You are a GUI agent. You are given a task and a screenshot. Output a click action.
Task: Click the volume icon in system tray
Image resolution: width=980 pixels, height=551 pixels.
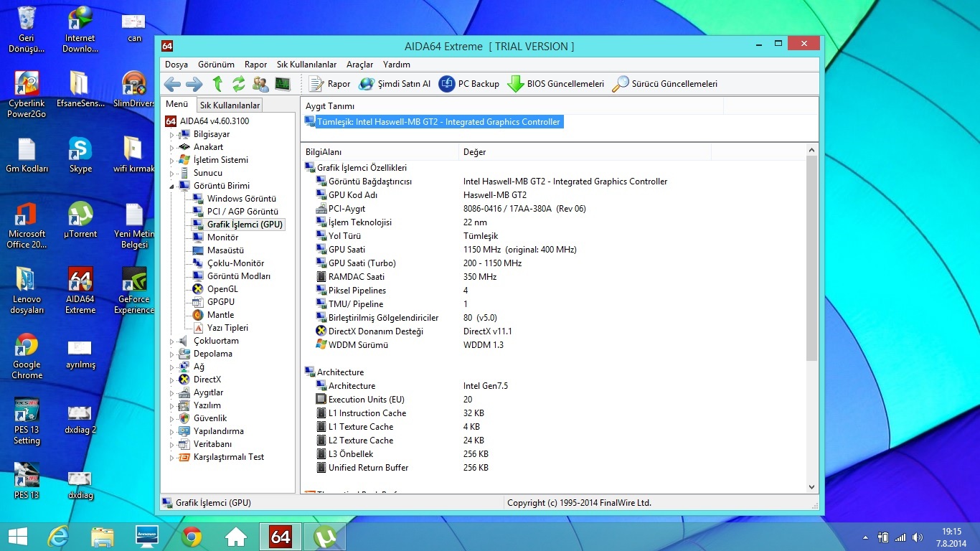(917, 537)
